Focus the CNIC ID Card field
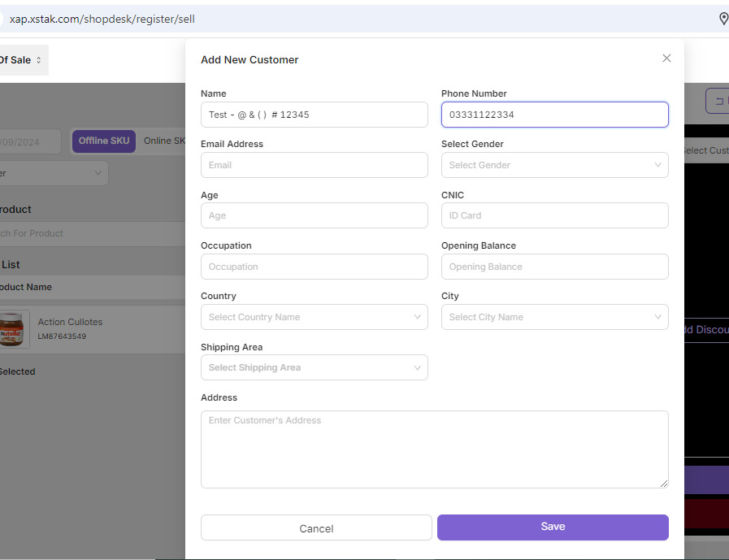The image size is (729, 560). 554,215
